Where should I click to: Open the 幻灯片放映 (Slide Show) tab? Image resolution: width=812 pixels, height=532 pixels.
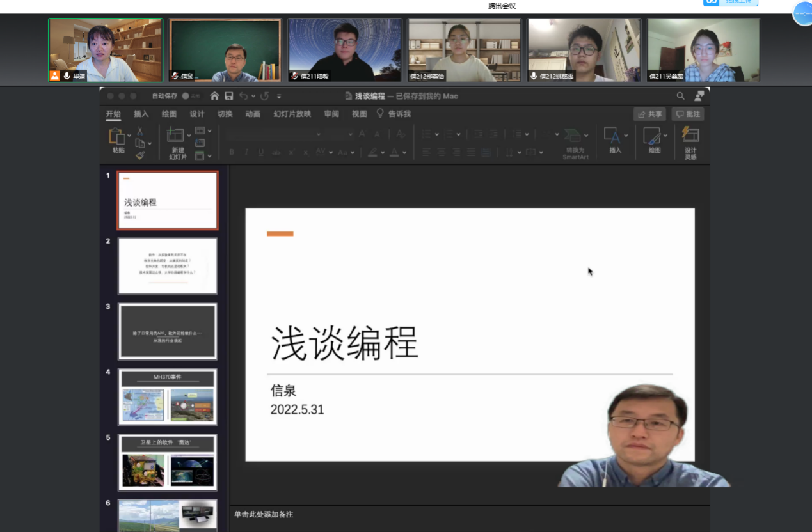click(292, 114)
